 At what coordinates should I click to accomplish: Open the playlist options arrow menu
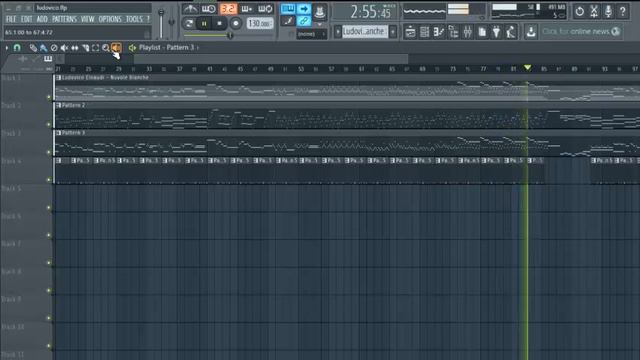(x=7, y=48)
